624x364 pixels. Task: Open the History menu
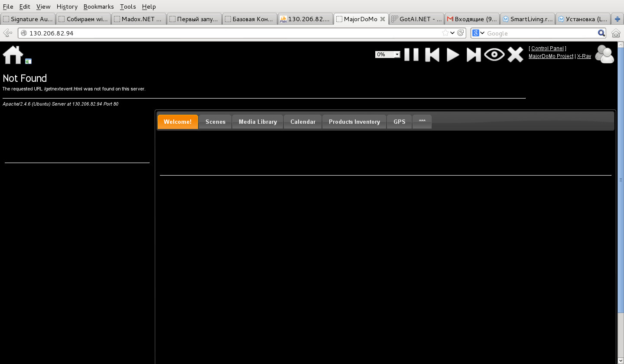pyautogui.click(x=67, y=6)
